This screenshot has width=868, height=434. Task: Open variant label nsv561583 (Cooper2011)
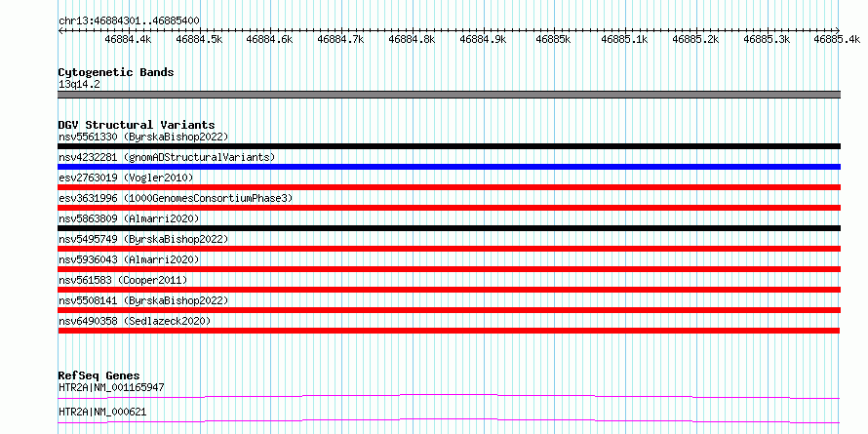click(123, 280)
